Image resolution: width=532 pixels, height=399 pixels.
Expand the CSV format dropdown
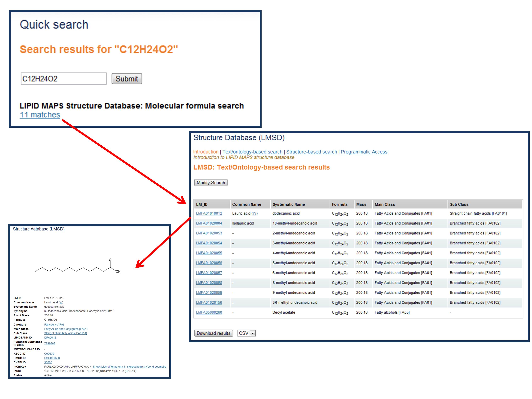[x=252, y=333]
